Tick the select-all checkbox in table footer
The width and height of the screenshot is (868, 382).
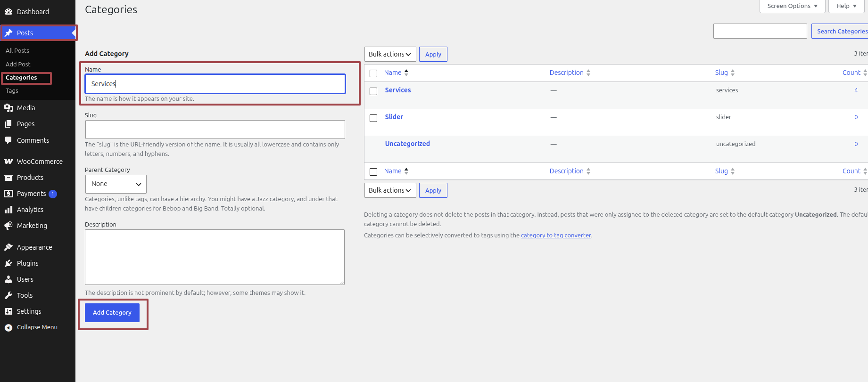(373, 172)
